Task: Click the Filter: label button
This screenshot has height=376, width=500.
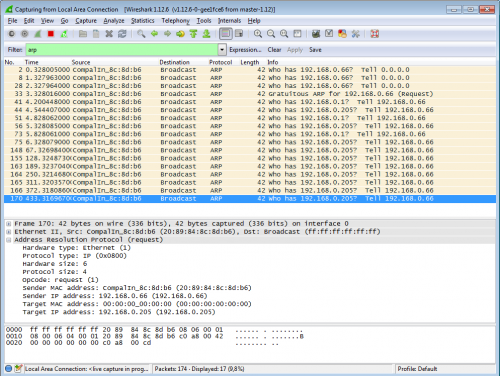Action: pos(15,50)
